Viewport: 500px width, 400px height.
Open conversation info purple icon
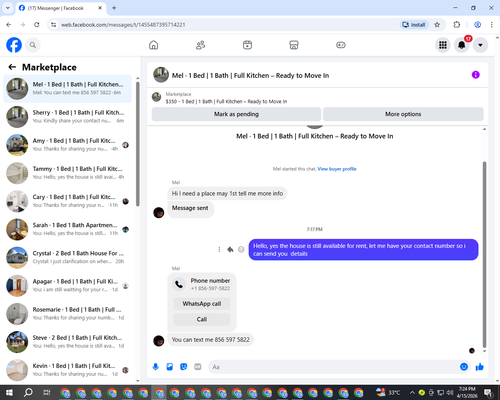(476, 75)
